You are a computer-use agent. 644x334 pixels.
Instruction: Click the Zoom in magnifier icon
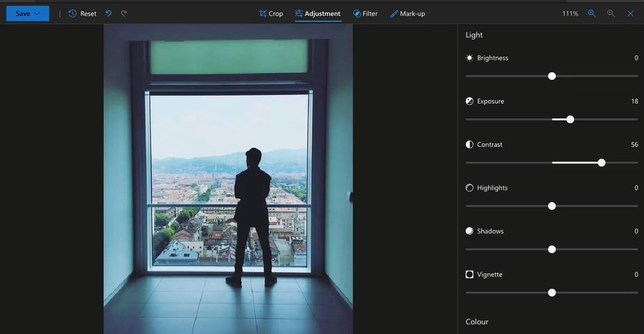point(591,13)
